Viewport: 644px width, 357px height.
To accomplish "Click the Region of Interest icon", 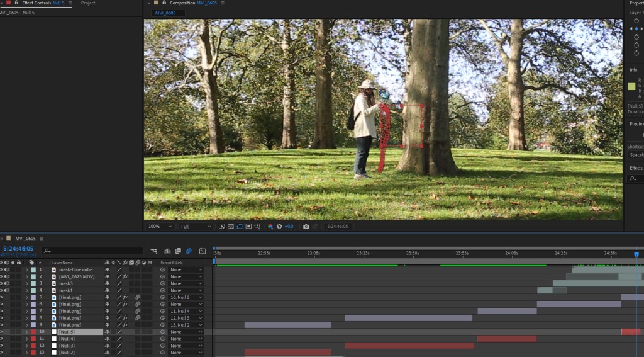I will pyautogui.click(x=248, y=226).
